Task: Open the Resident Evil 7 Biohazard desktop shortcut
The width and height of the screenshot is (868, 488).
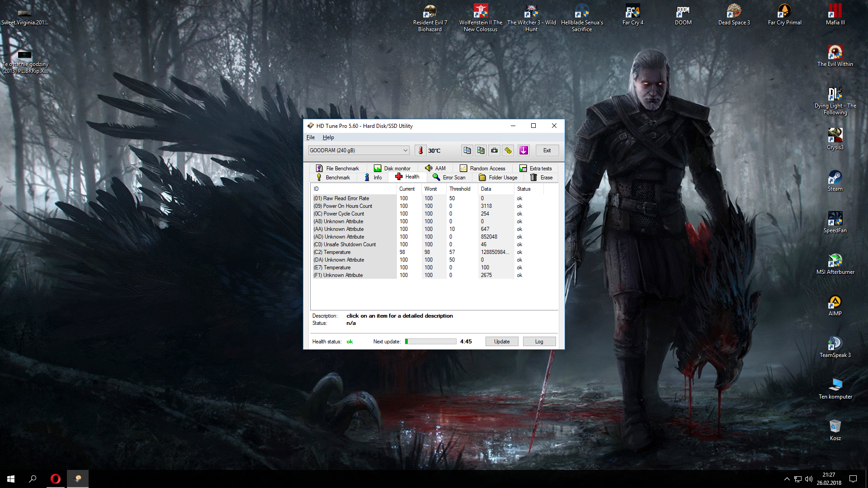Action: 430,18
